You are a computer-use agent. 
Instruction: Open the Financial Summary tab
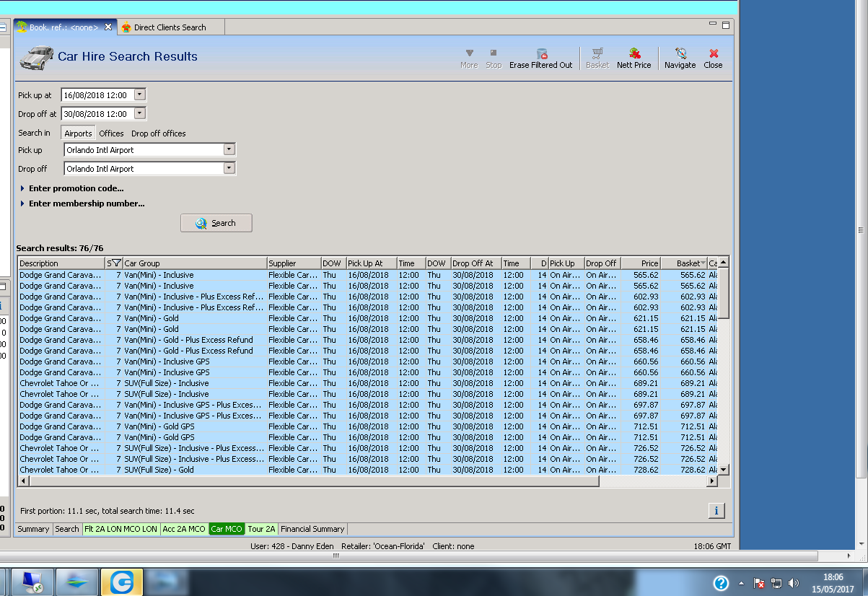(313, 529)
